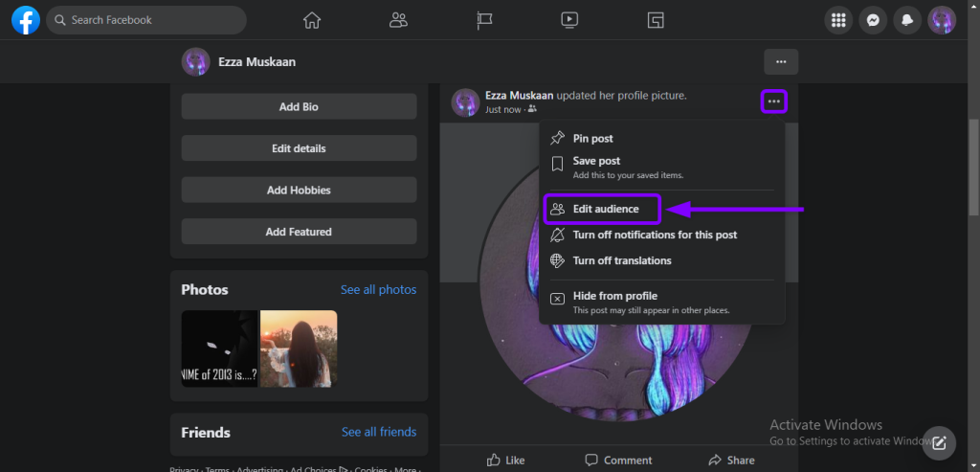The width and height of the screenshot is (980, 472).
Task: Turn off translations for the post
Action: 621,260
